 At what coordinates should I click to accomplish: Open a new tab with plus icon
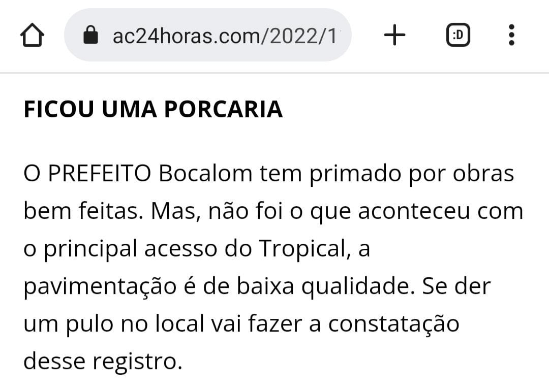coord(394,35)
